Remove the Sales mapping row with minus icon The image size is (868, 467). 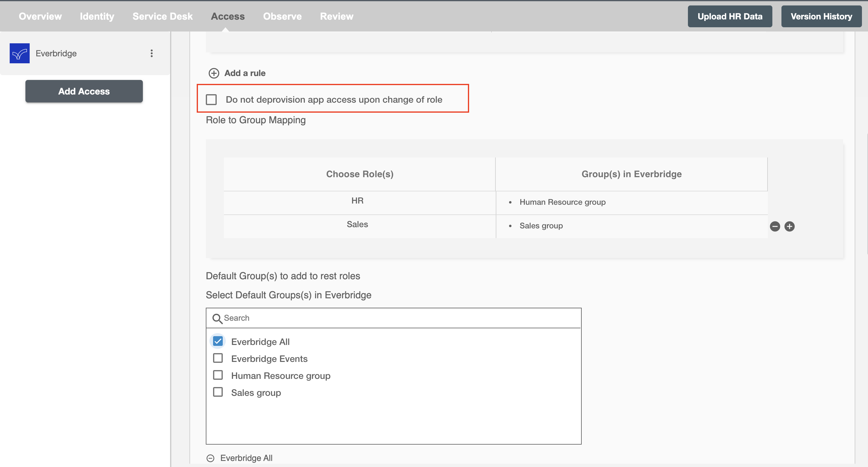[x=775, y=226]
